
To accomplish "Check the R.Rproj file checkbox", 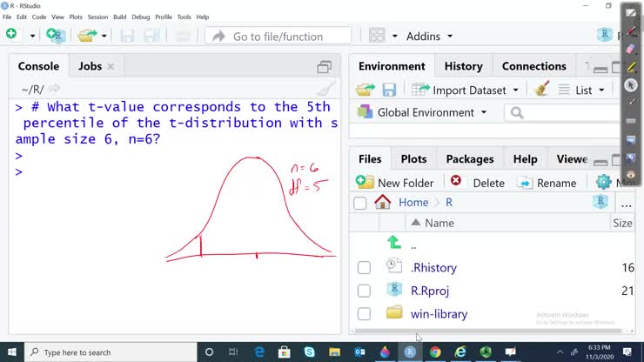I will 364,291.
